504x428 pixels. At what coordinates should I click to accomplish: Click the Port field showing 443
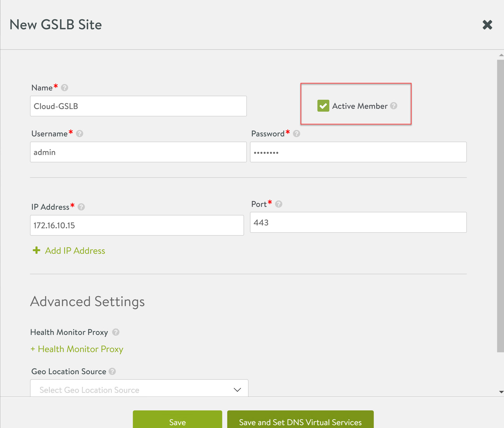click(358, 222)
